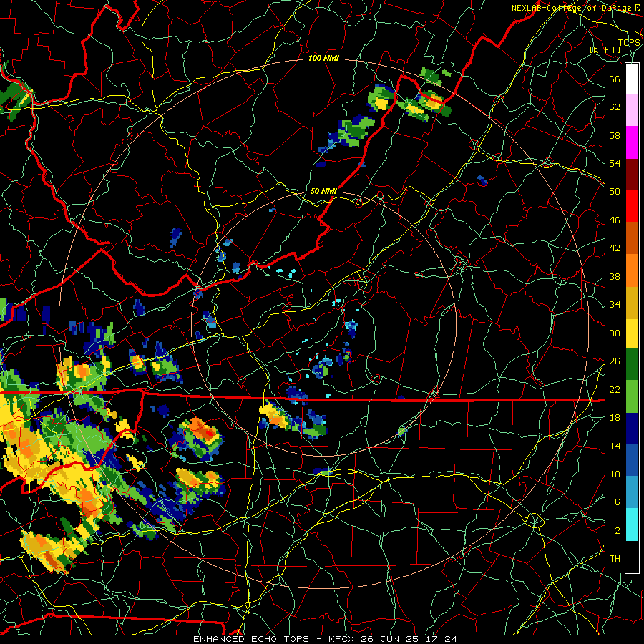Click the '30' legend value
Viewport: 644px width, 644px height.
(615, 333)
